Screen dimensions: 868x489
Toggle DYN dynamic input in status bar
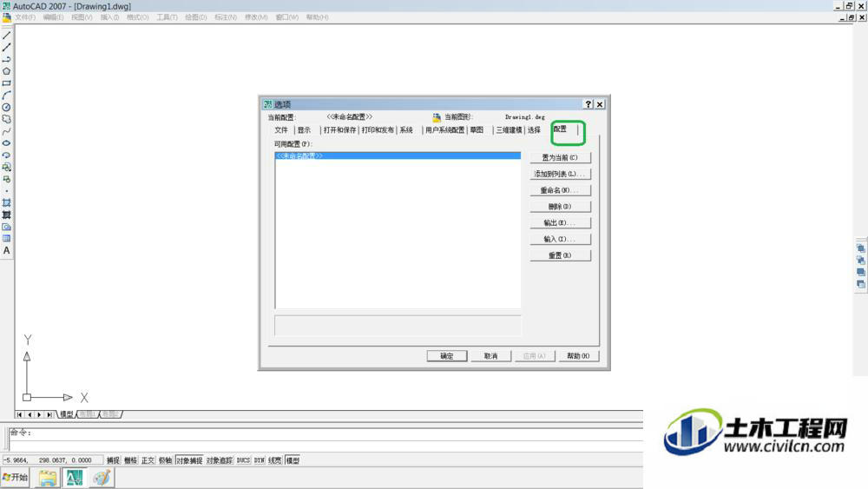point(259,460)
